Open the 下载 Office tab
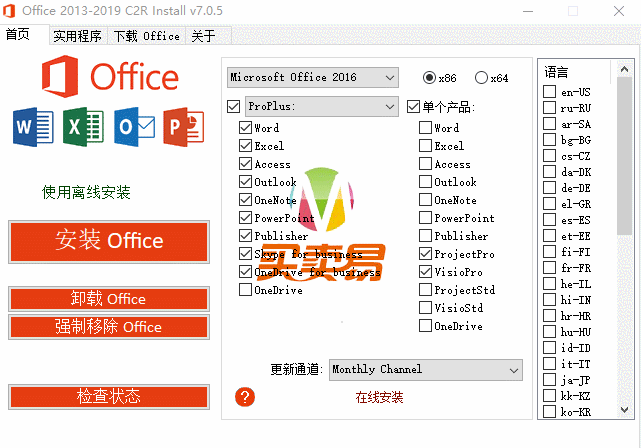 click(x=146, y=36)
